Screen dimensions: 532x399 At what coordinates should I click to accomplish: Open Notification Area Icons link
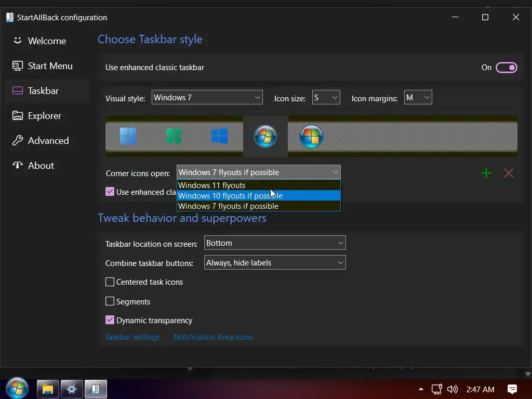tap(214, 337)
